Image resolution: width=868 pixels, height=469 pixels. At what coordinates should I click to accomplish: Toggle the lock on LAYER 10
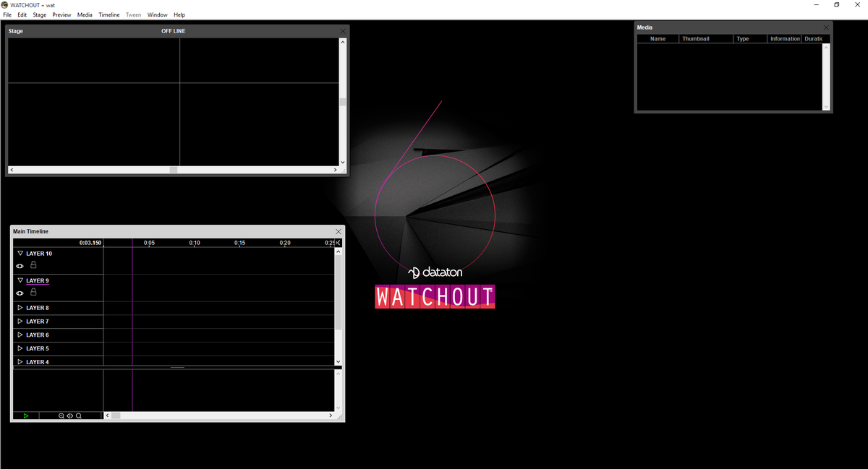coord(33,265)
